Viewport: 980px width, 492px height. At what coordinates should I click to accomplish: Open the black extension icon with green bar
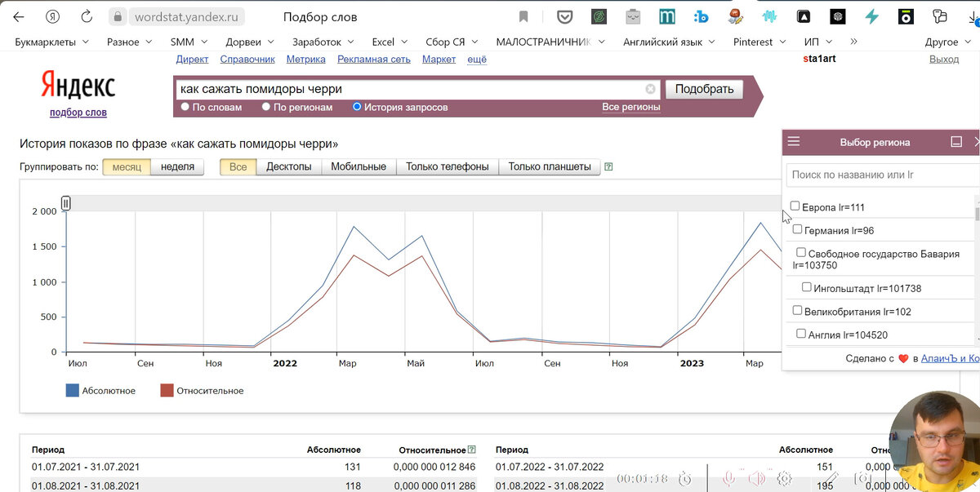tap(906, 16)
